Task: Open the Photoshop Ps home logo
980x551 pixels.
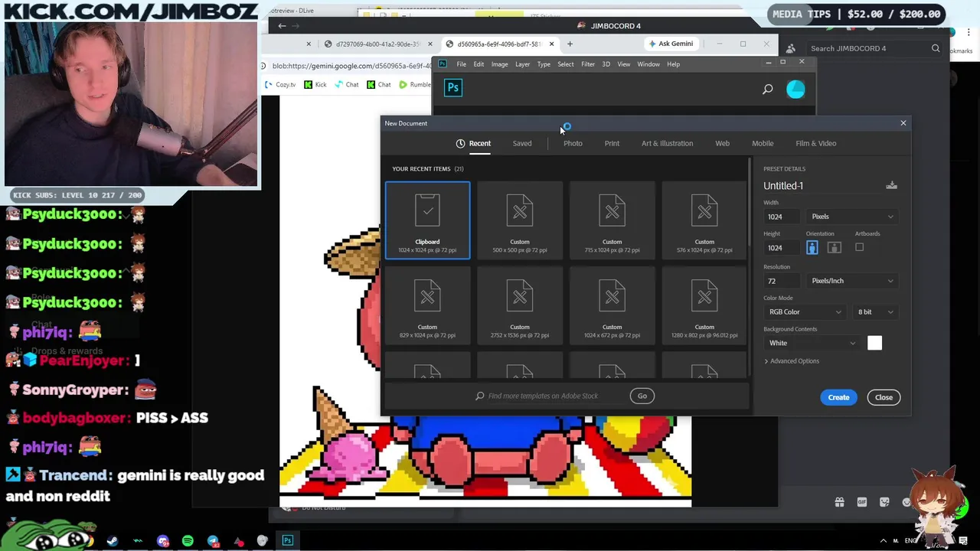Action: coord(453,88)
